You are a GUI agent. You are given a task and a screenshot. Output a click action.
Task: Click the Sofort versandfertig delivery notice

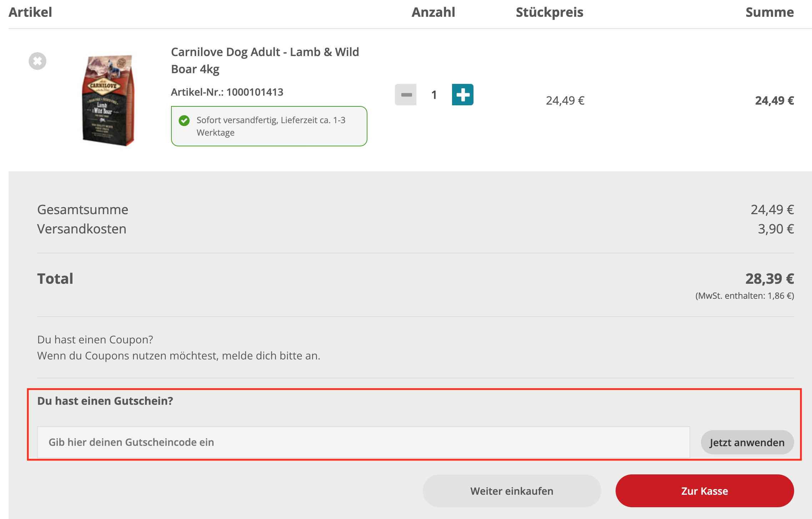pos(271,126)
